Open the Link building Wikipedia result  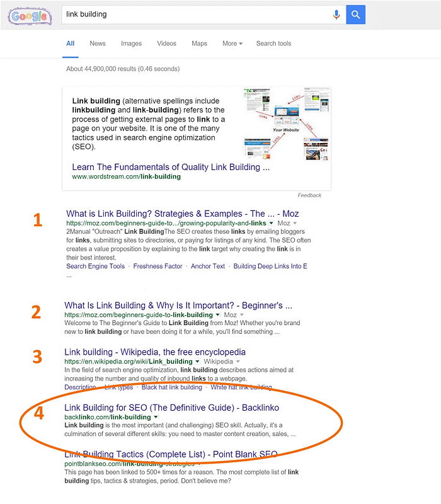click(155, 352)
